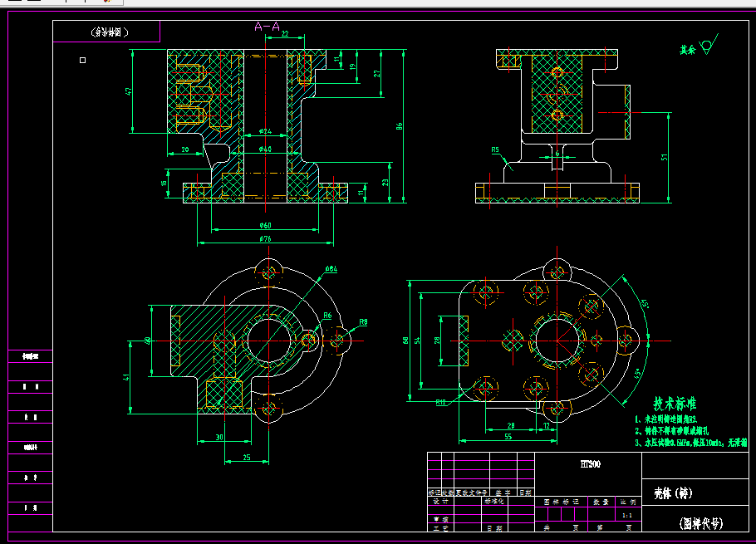Click the small square marker at upper left
The width and height of the screenshot is (756, 544).
coord(82,61)
